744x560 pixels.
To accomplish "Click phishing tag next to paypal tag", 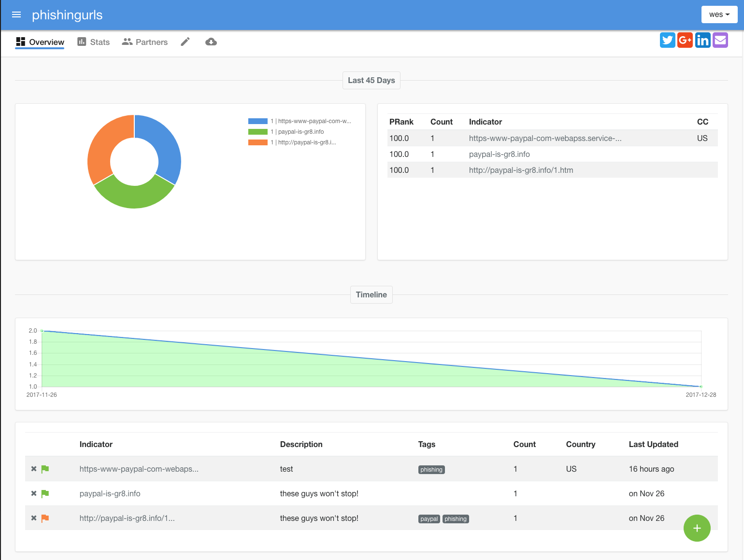I will 456,519.
